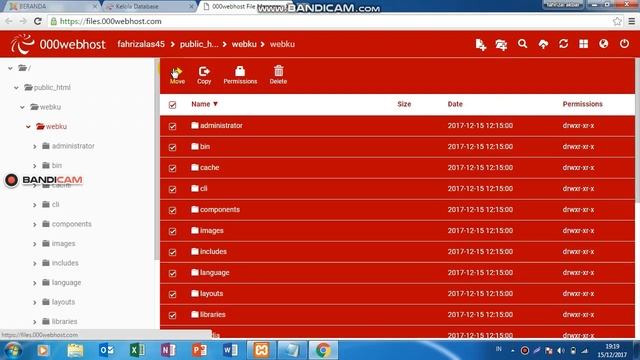Toggle the select-all checkbox in header
Image resolution: width=640 pixels, height=360 pixels.
pos(172,105)
